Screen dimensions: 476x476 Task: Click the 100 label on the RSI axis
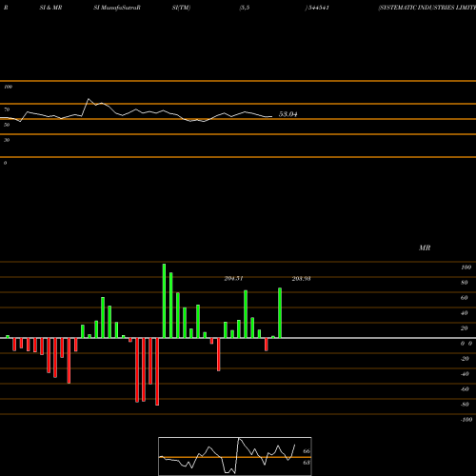click(x=8, y=87)
